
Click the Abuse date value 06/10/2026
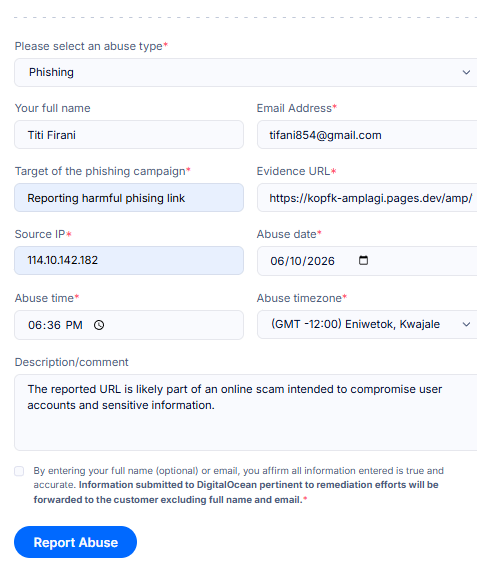pyautogui.click(x=302, y=261)
